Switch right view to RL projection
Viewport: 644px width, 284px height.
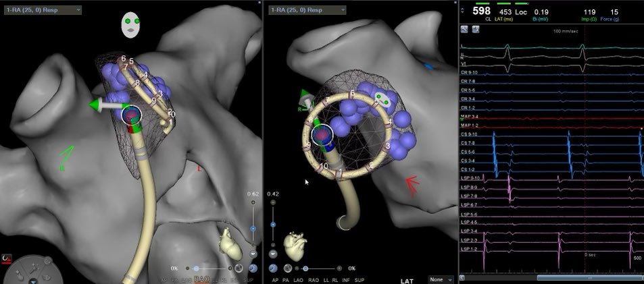tap(337, 281)
